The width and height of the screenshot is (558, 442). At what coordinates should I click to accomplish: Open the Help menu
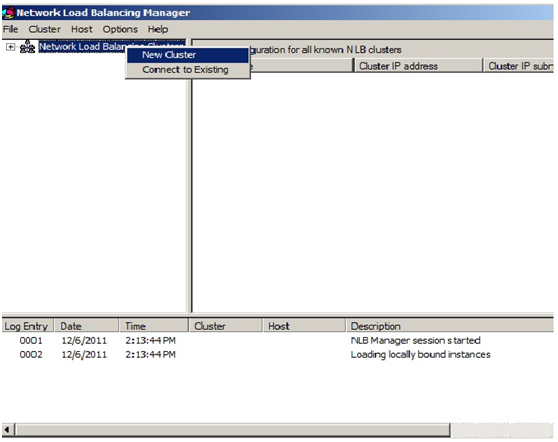pyautogui.click(x=158, y=29)
